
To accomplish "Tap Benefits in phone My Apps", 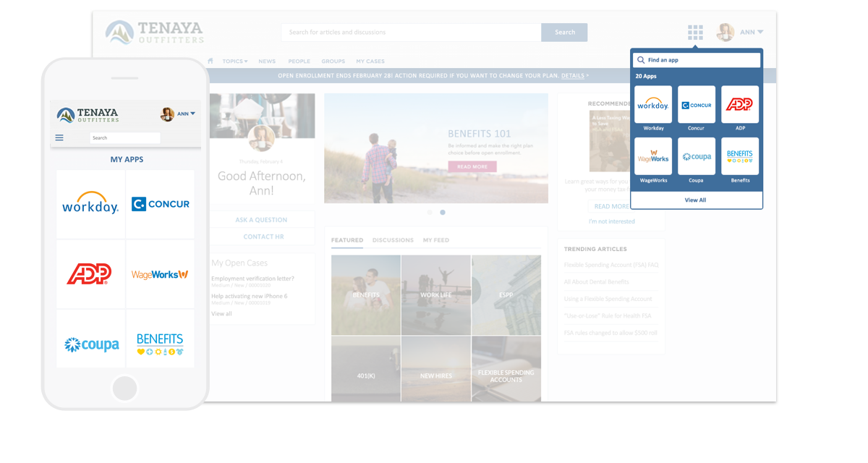I will 160,340.
